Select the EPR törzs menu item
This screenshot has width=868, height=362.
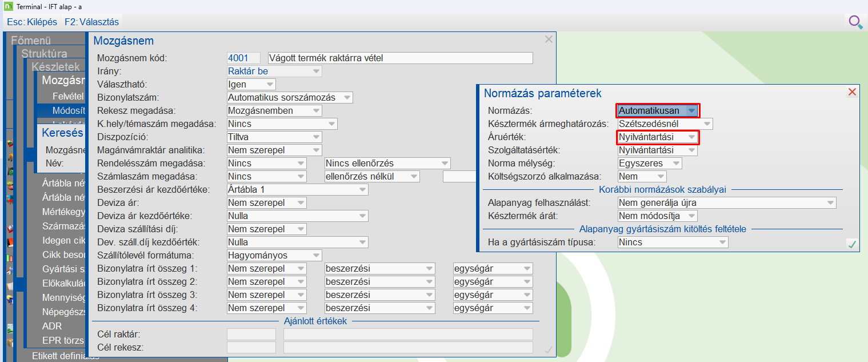63,341
